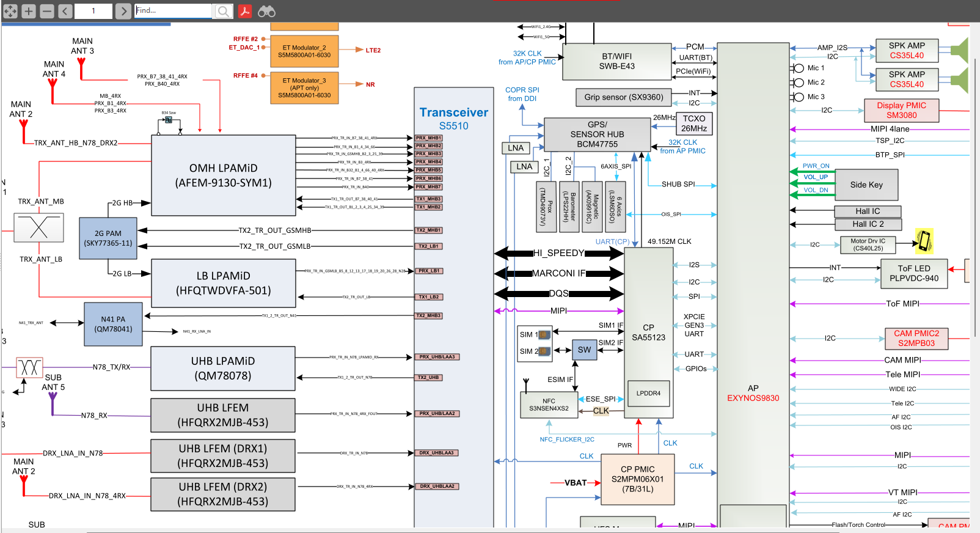Viewport: 980px width, 533px height.
Task: Click the yellow vibrating phone motor icon
Action: [924, 241]
